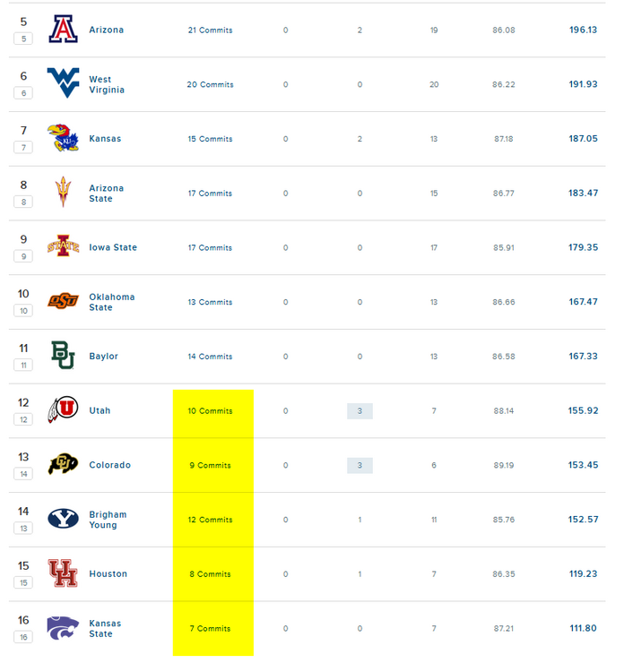Click Arizona's 196.13 points score
Screen dimensions: 624x672
coord(583,30)
